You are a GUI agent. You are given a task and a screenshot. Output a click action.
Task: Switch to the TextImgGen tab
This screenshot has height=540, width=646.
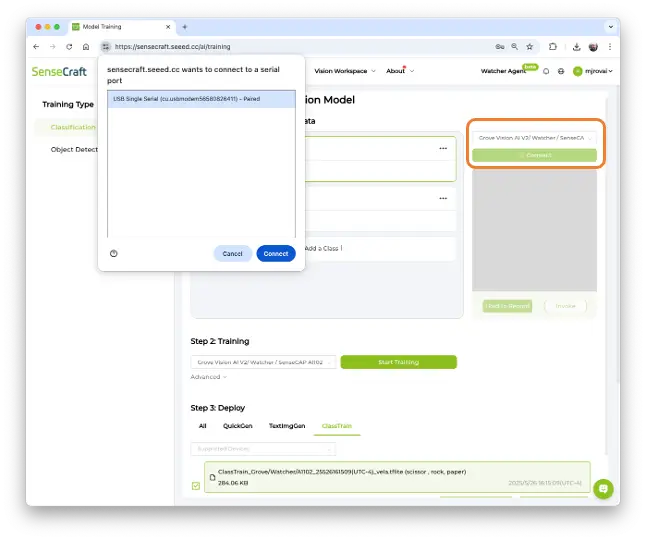coord(287,425)
